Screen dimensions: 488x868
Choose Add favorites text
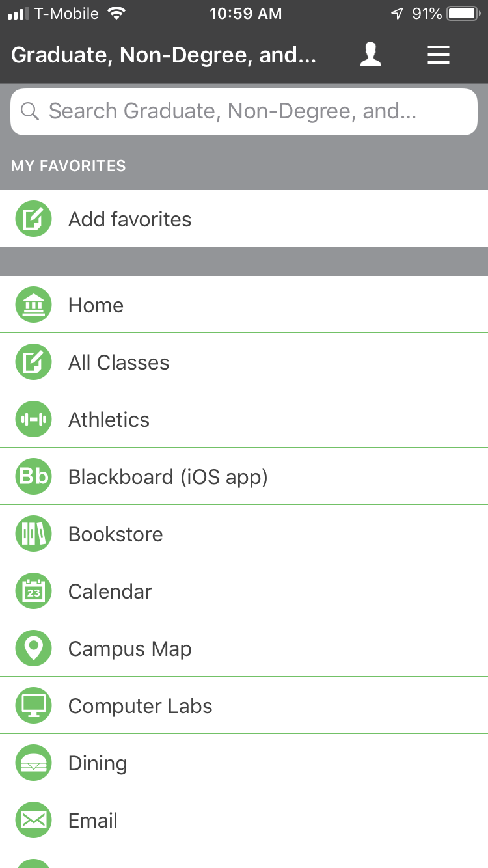[x=130, y=219]
